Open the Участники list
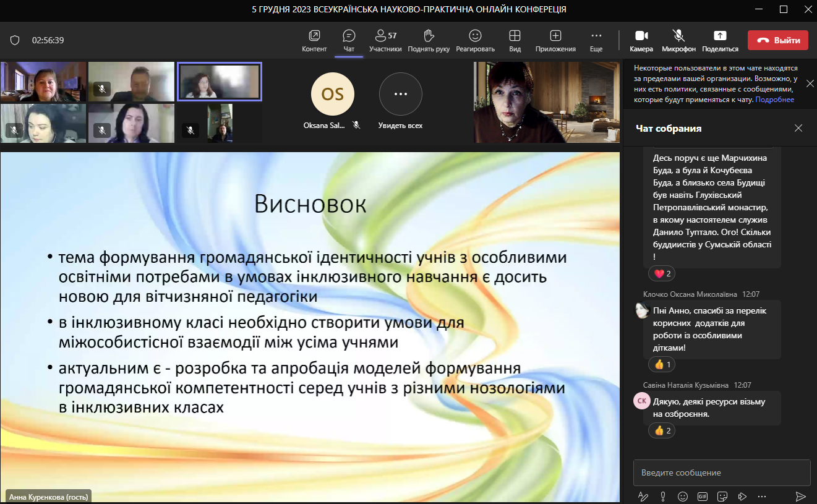 coord(385,41)
